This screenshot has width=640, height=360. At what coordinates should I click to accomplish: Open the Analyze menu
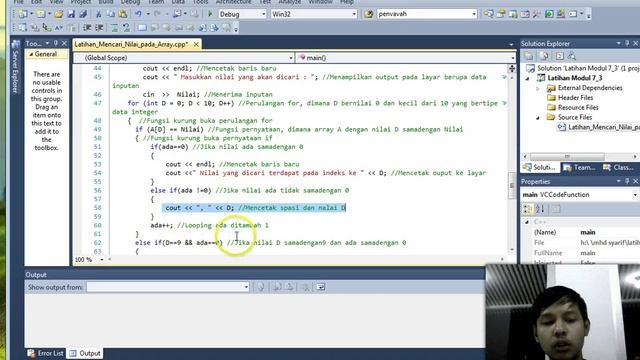point(289,2)
